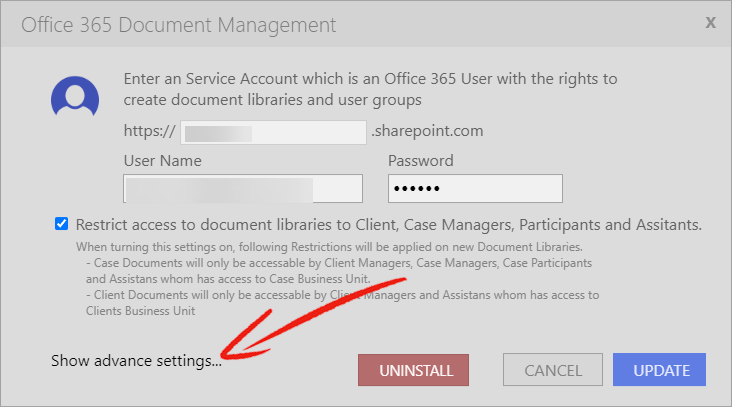732x407 pixels.
Task: Click the dialog title Office 365 Document Management
Action: 178,25
